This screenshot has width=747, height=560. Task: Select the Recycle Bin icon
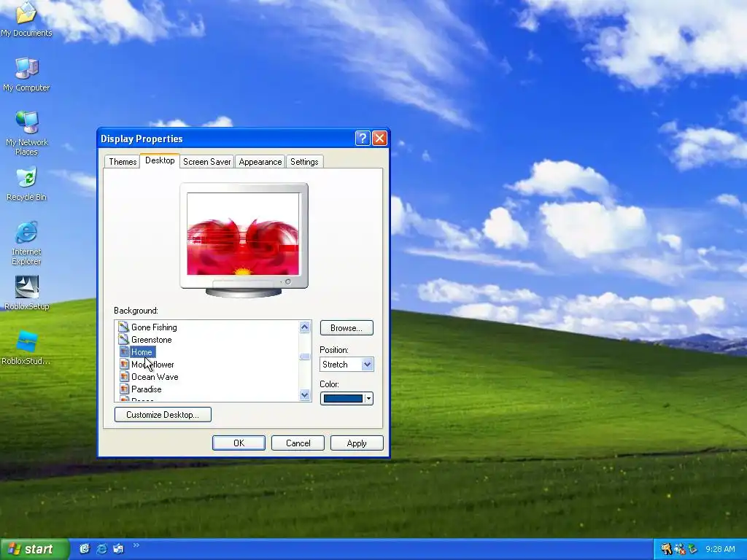tap(26, 184)
